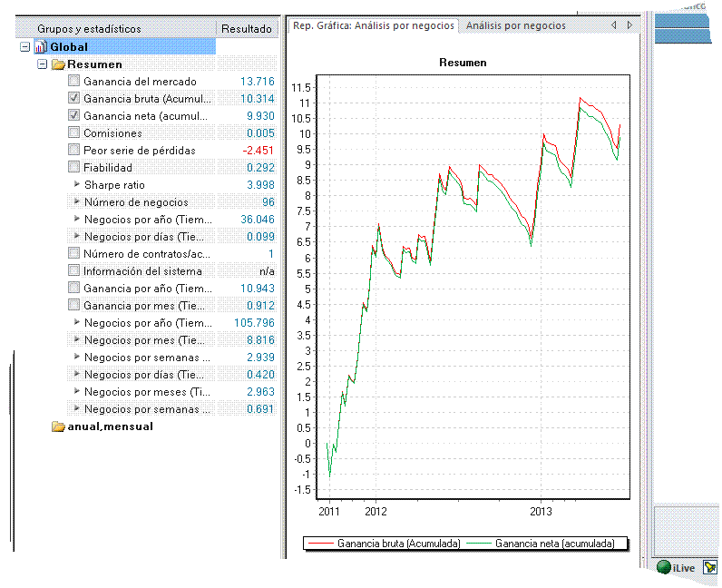Expand the Número de negocios item
Viewport: 722px width, 588px height.
[76, 202]
